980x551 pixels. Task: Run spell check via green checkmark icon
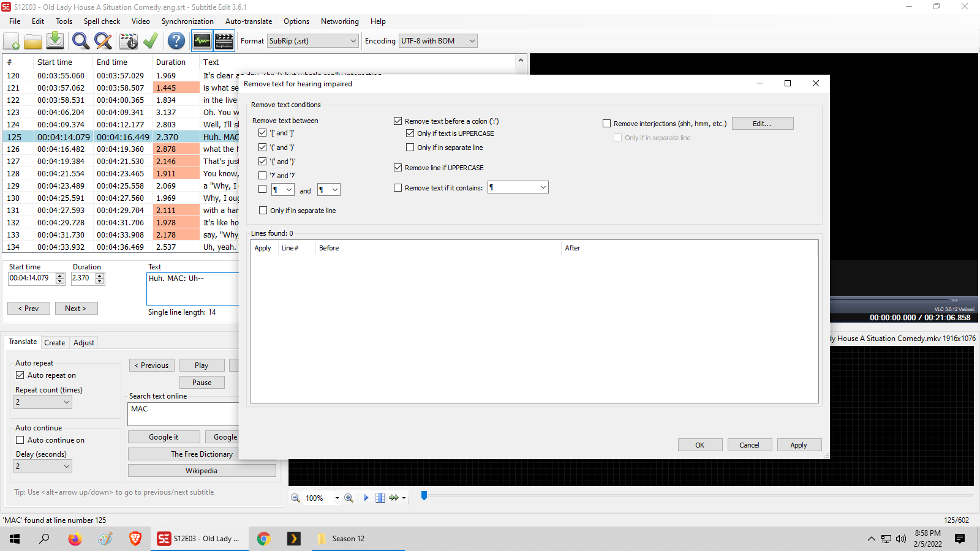(151, 41)
